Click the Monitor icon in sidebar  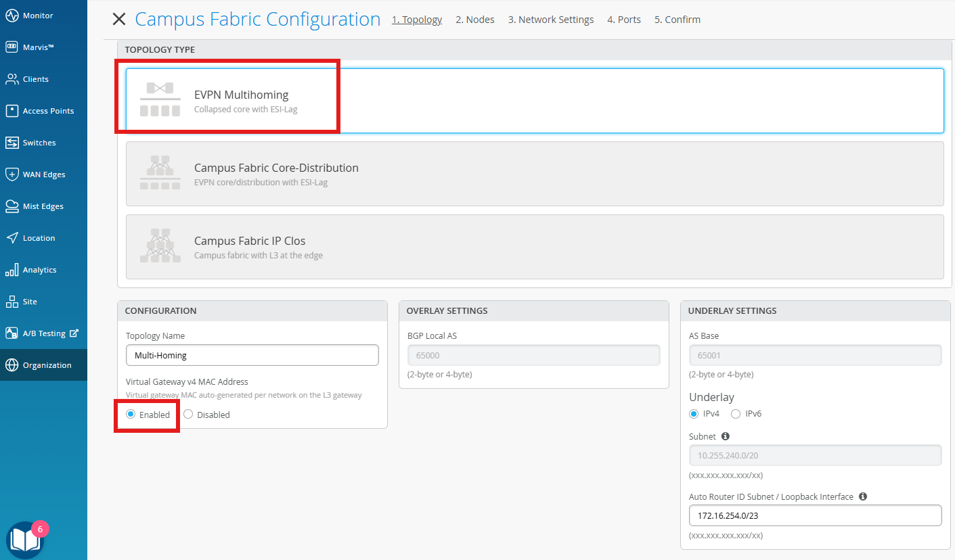(x=12, y=16)
